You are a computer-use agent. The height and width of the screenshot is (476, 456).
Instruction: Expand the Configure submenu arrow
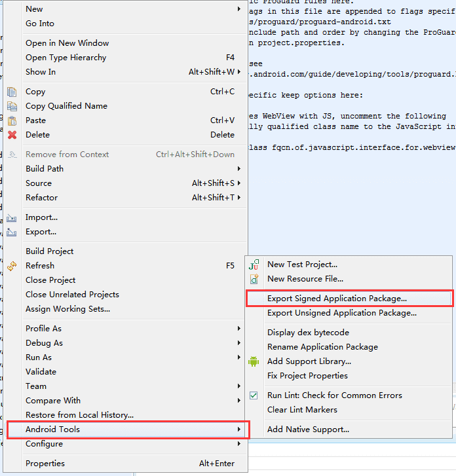point(239,444)
